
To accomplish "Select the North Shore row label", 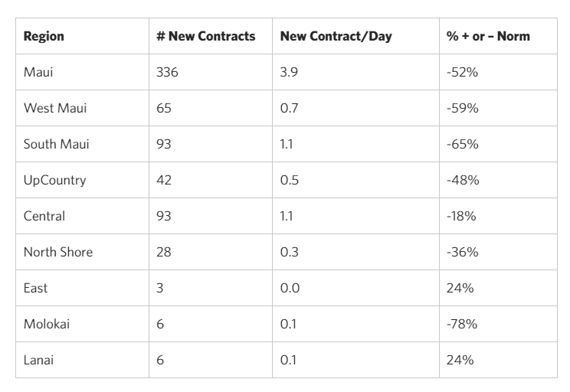I will tap(57, 252).
